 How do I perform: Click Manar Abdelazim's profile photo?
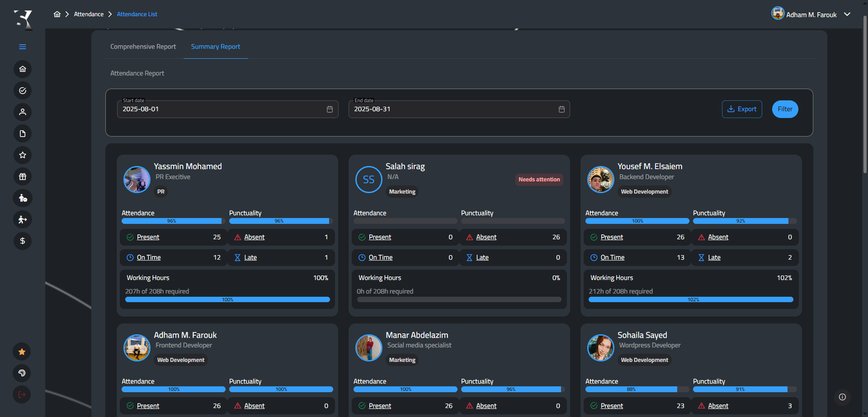(369, 347)
